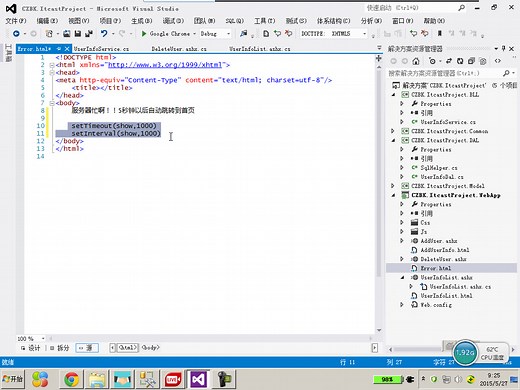Collapse the body element at line 7
The height and width of the screenshot is (390, 520).
(x=52, y=103)
